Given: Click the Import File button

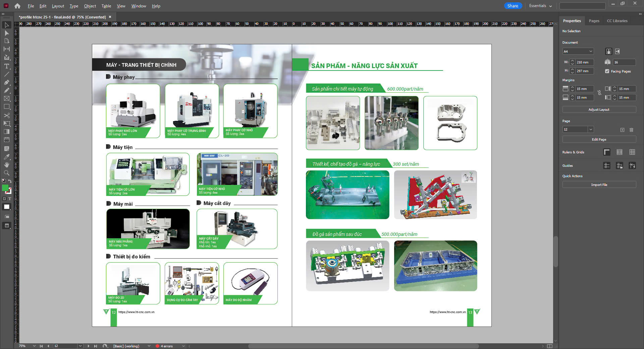Looking at the screenshot, I should pyautogui.click(x=599, y=185).
